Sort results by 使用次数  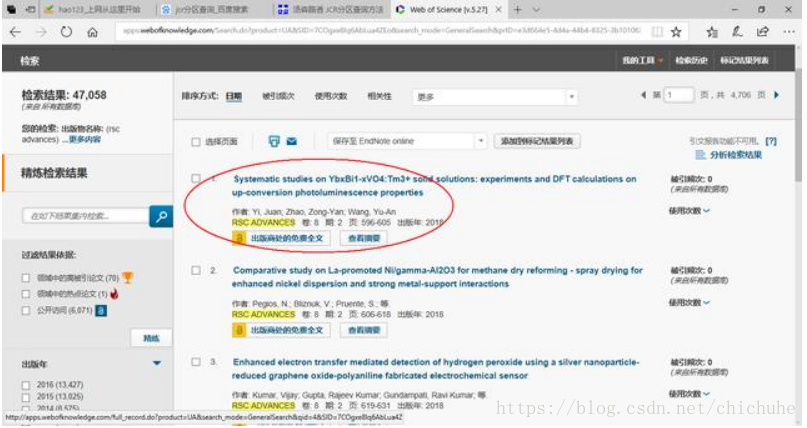(331, 96)
